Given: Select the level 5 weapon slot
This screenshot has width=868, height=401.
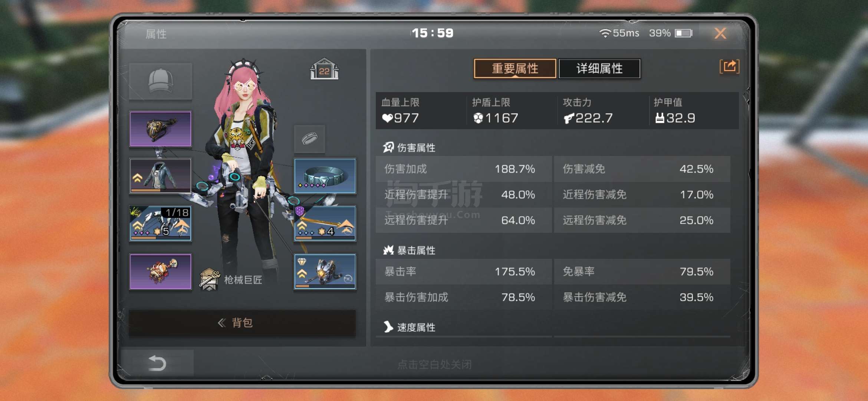Looking at the screenshot, I should (x=160, y=224).
